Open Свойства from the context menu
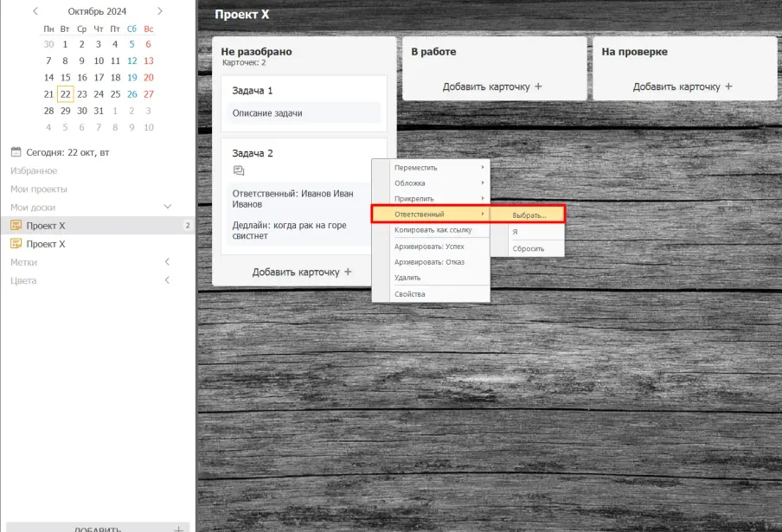Image resolution: width=782 pixels, height=532 pixels. click(410, 294)
